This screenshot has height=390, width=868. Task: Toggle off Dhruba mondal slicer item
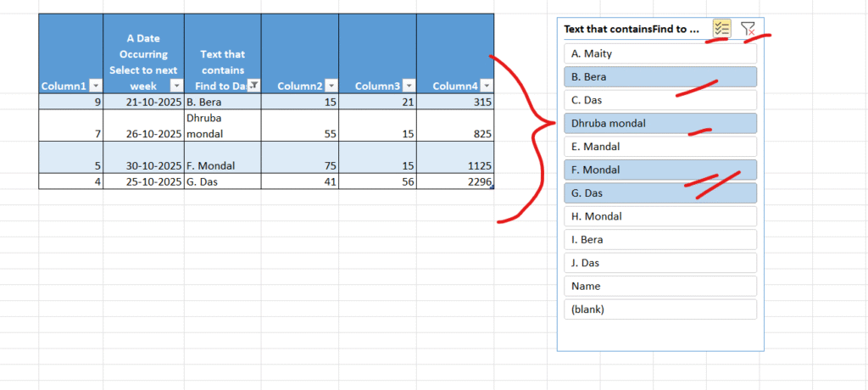pos(659,124)
